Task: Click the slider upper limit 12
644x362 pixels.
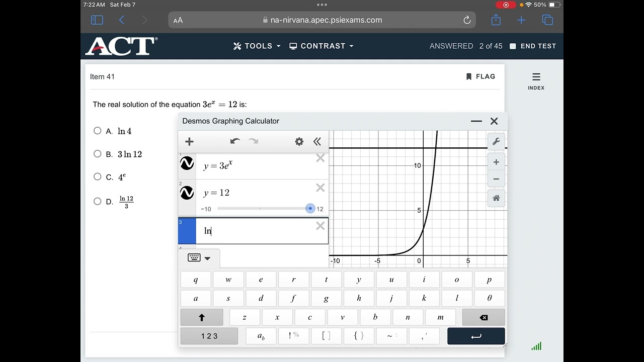Action: coord(320,209)
